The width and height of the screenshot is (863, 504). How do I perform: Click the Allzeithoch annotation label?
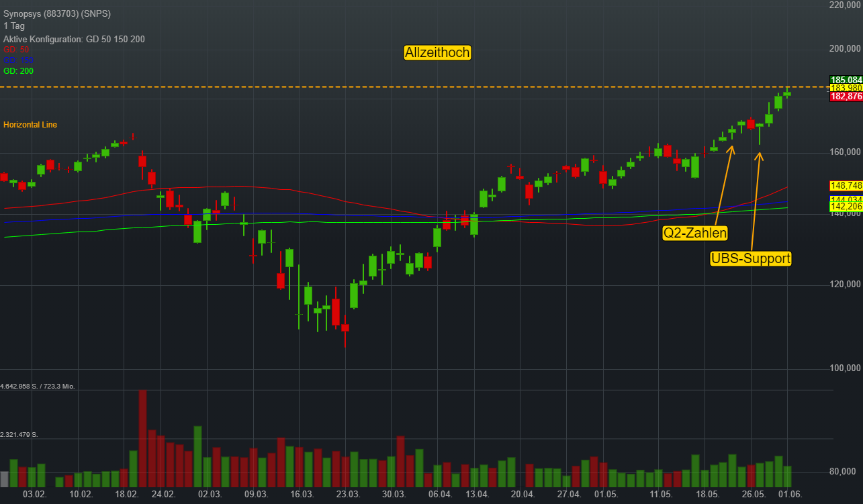tap(437, 52)
